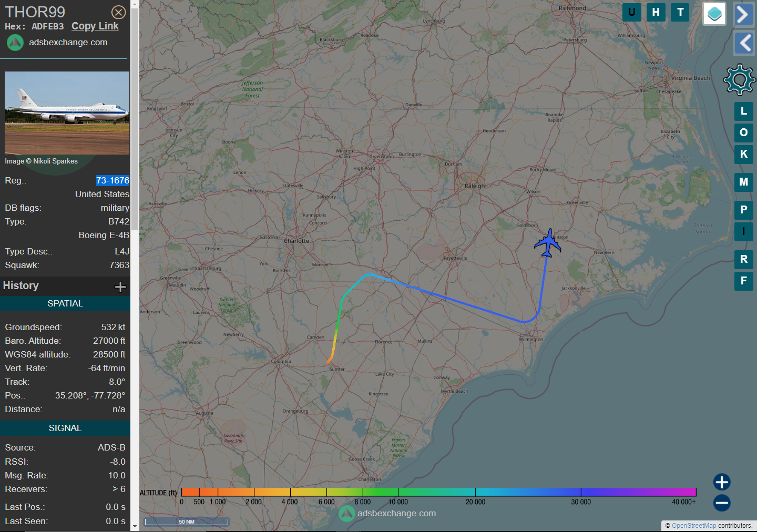The image size is (757, 532).
Task: Click the SPATIAL section header
Action: coord(65,303)
